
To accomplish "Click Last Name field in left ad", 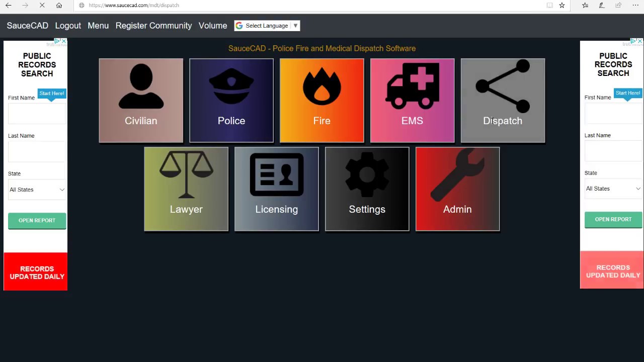I will tap(37, 152).
